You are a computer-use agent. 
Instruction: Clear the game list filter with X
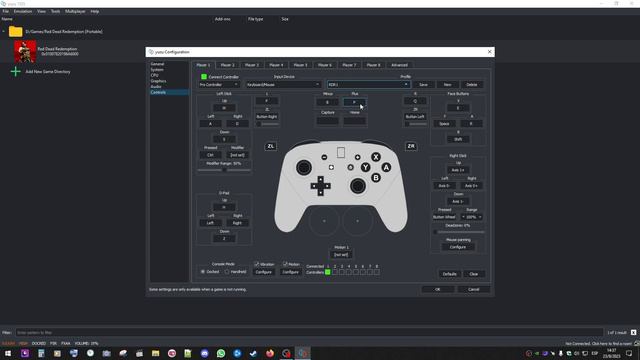(x=633, y=333)
